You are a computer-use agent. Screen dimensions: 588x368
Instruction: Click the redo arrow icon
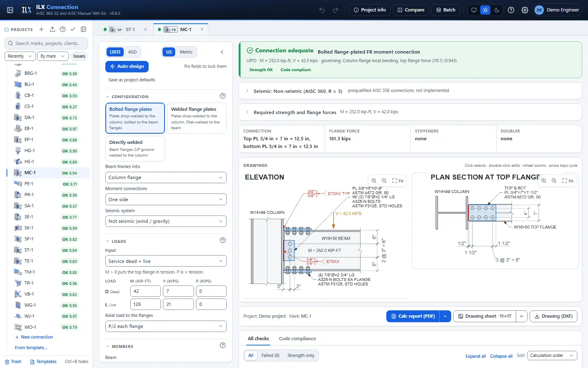point(336,10)
